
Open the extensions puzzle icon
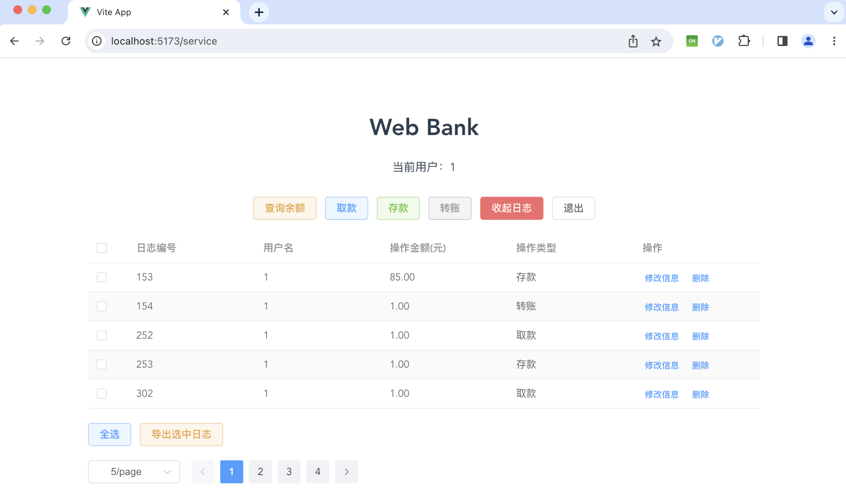click(x=744, y=41)
